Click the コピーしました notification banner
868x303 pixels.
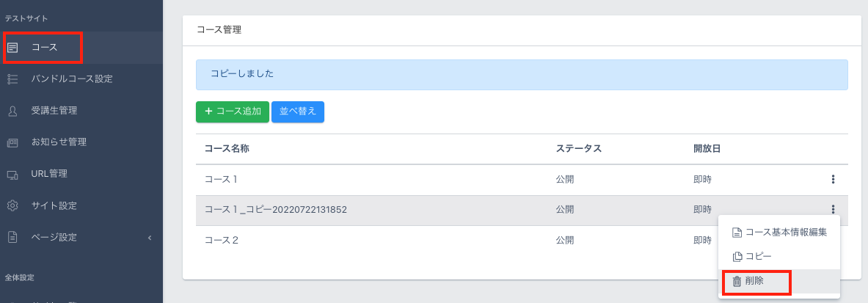521,75
